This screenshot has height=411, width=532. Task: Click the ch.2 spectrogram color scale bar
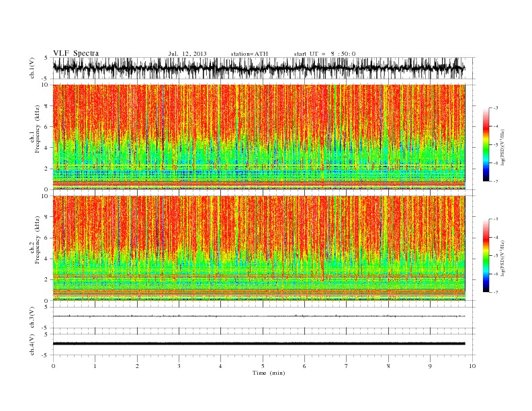(x=486, y=256)
